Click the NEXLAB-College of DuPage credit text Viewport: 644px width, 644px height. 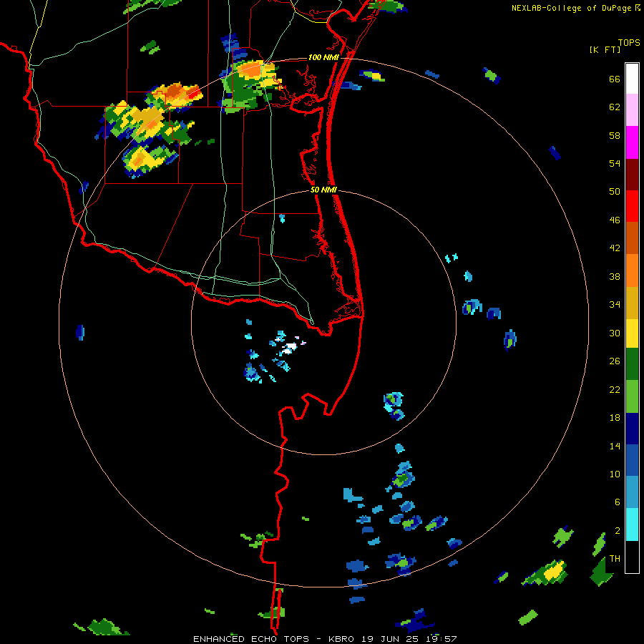coord(572,8)
